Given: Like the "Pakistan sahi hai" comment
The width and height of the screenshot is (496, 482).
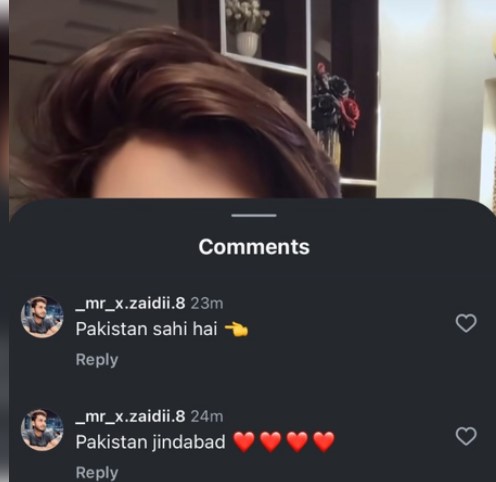Looking at the screenshot, I should coord(466,323).
